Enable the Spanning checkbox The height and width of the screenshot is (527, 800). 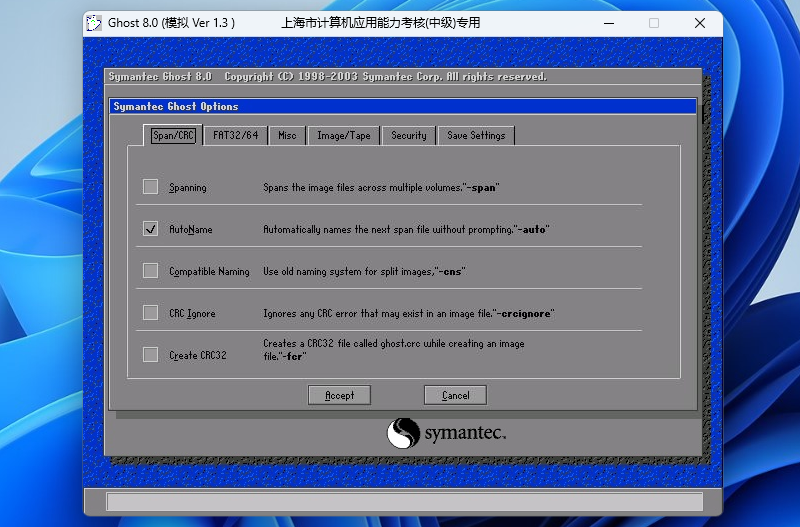coord(151,187)
